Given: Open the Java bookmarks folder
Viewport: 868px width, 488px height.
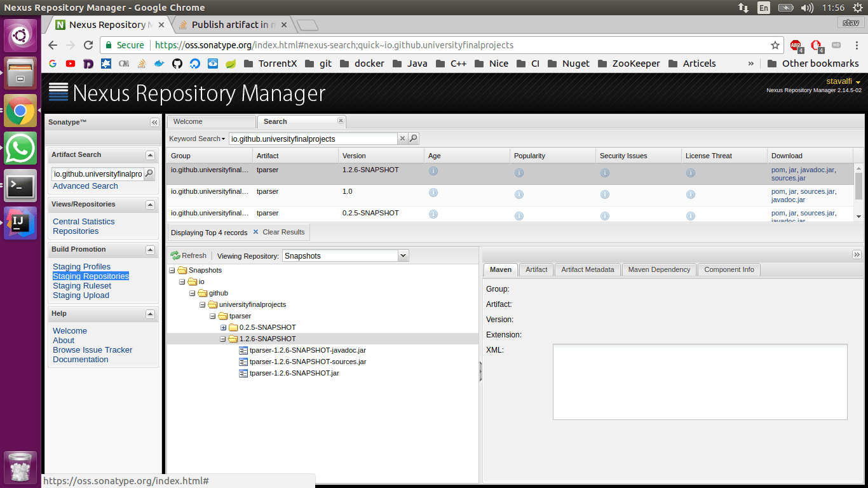Looking at the screenshot, I should pos(410,64).
